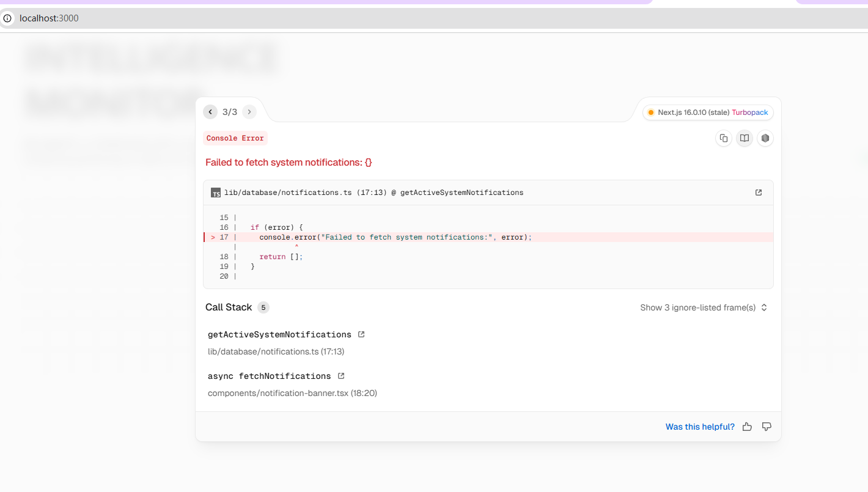Click open-in-editor icon beside async fetchNotifications

[341, 376]
